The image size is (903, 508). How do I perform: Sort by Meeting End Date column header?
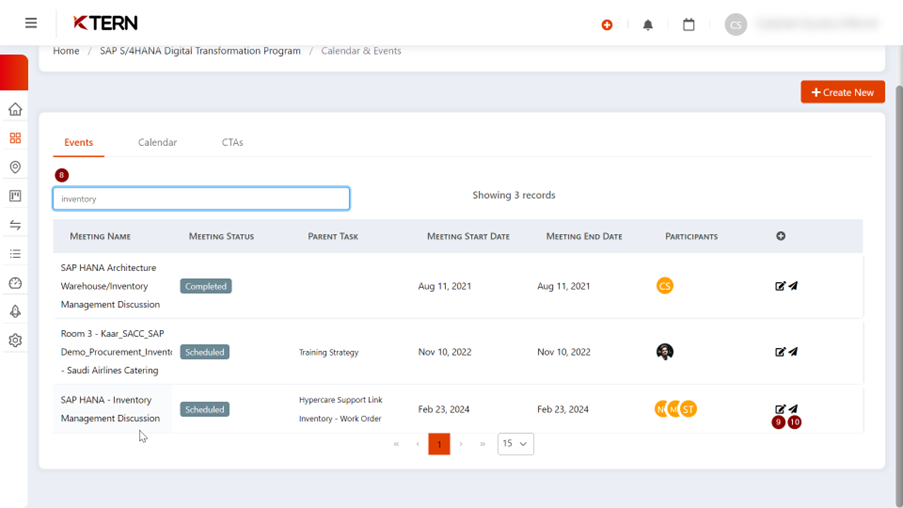[584, 236]
